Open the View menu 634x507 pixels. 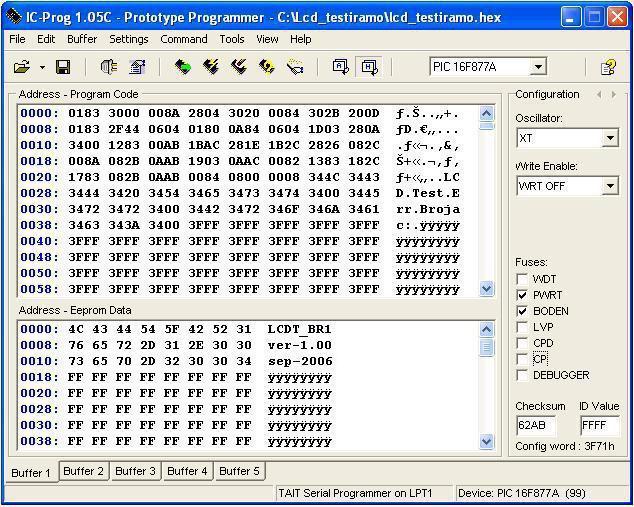(267, 39)
